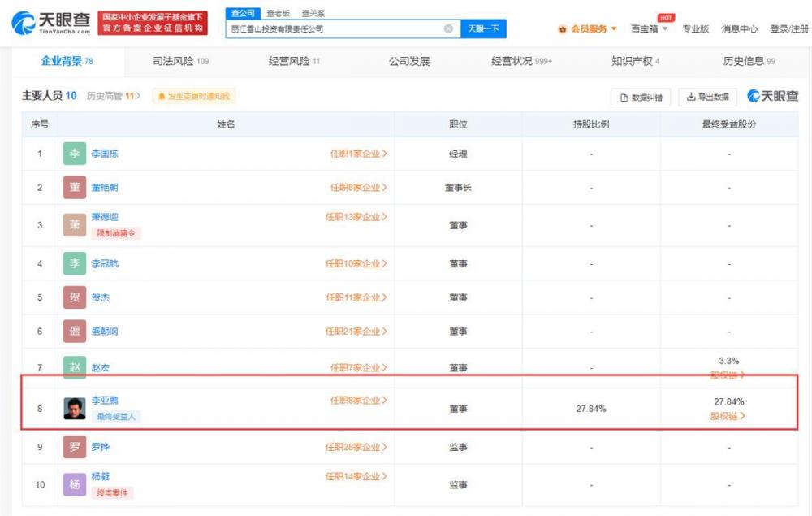Open the 赵宏 name link
The image size is (812, 516).
pos(101,368)
